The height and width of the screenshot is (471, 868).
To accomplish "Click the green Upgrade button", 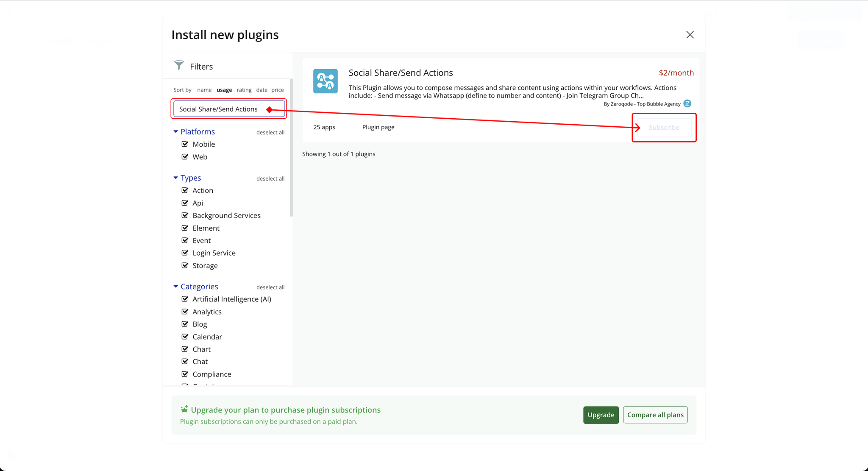I will tap(601, 415).
